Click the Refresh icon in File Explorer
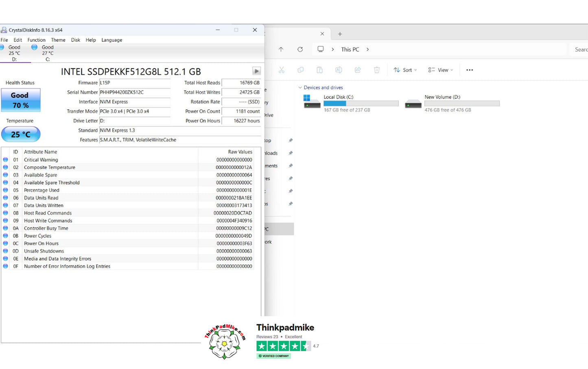 click(x=300, y=49)
